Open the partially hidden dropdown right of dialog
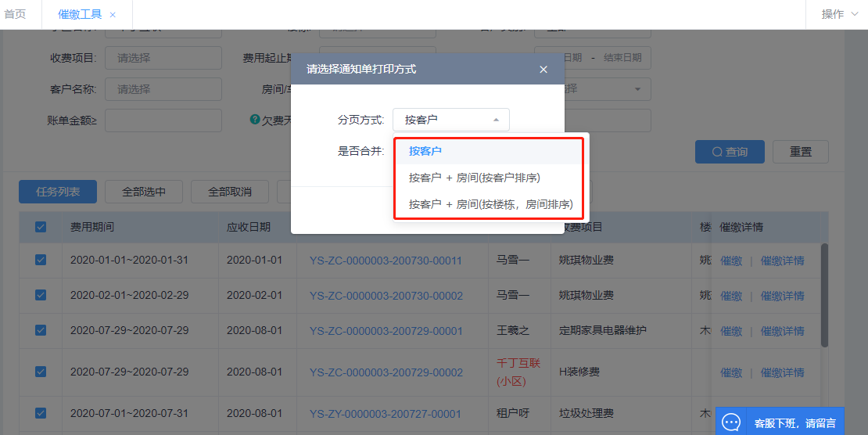The image size is (868, 435). [608, 89]
